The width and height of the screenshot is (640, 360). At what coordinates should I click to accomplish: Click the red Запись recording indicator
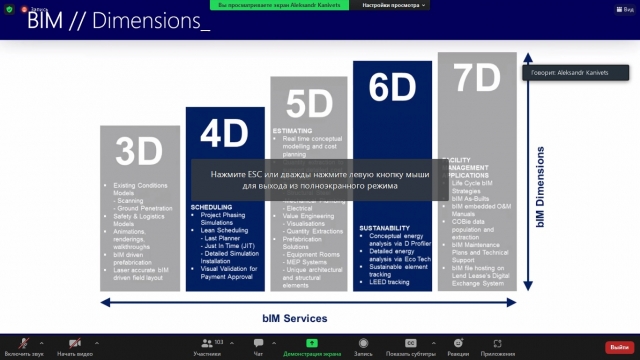(24, 9)
